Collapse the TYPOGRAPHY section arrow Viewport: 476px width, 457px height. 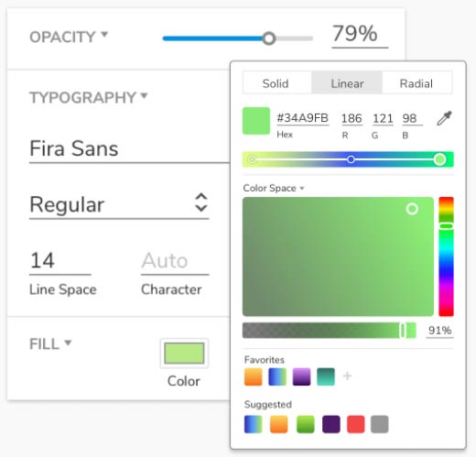(144, 95)
